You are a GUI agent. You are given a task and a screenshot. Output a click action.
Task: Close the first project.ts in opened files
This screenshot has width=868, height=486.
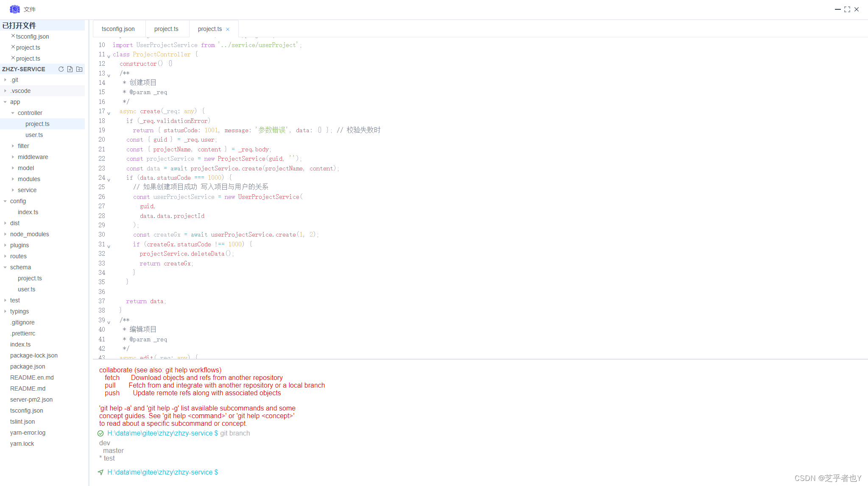click(x=12, y=47)
